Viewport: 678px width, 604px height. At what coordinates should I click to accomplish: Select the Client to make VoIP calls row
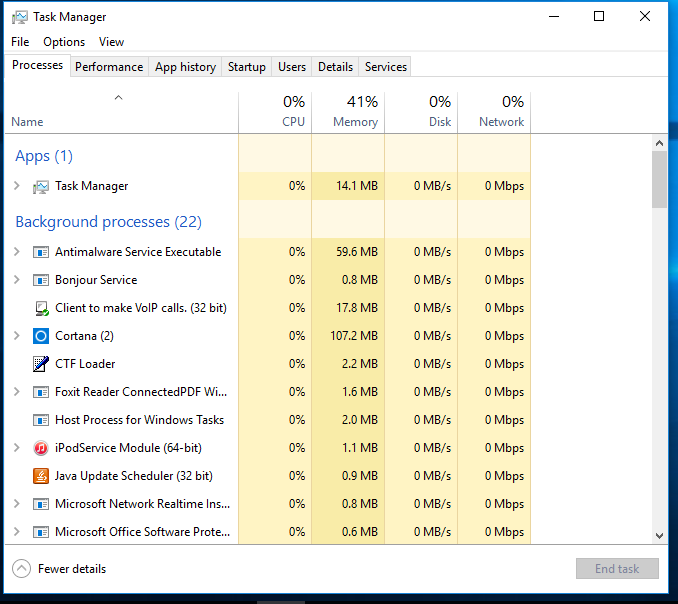[x=268, y=308]
